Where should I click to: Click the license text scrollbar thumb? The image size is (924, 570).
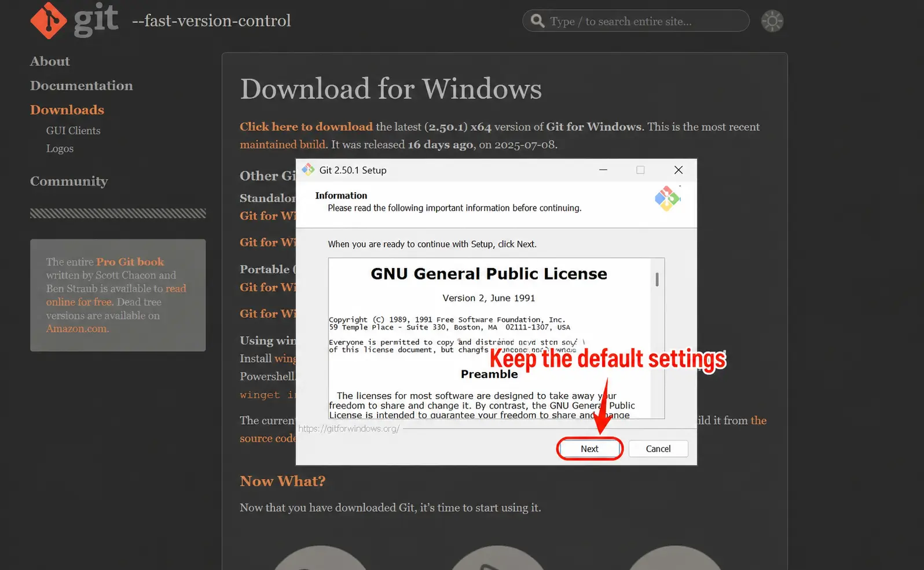click(657, 280)
